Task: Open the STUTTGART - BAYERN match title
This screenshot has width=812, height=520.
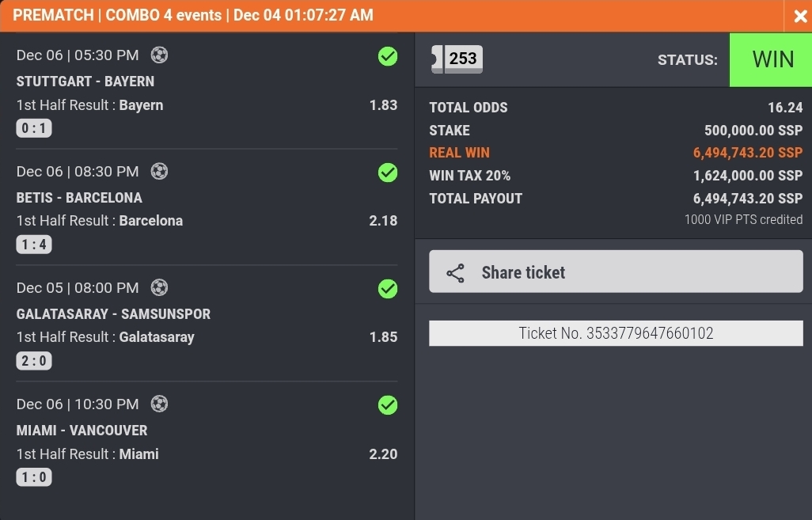Action: (85, 82)
